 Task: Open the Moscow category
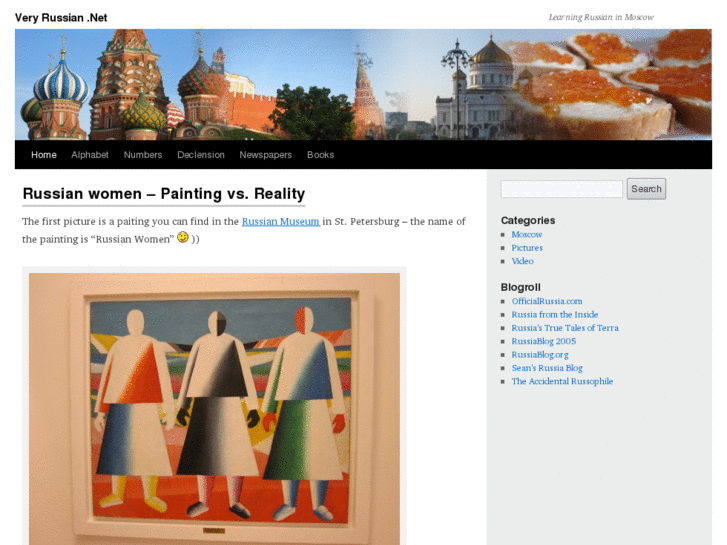click(x=527, y=234)
